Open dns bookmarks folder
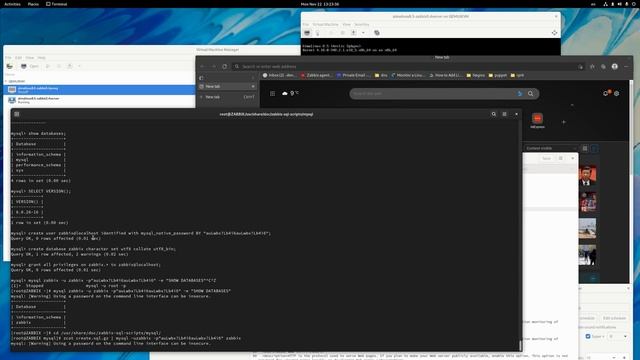The image size is (640, 360). [x=381, y=76]
